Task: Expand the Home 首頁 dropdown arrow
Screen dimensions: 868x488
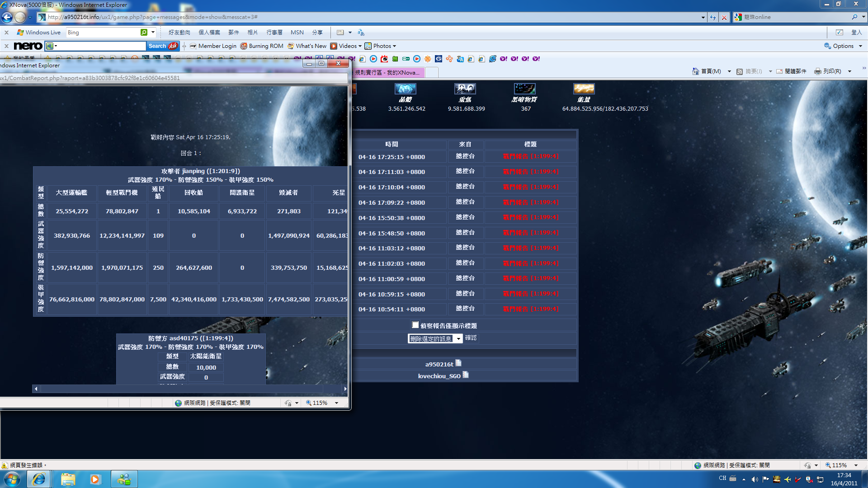Action: [729, 71]
